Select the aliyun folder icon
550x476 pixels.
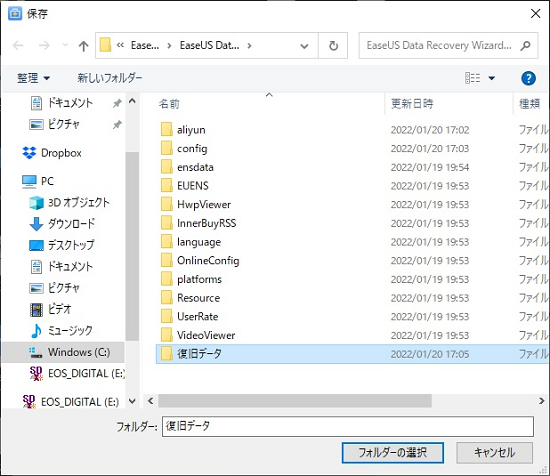pyautogui.click(x=167, y=129)
